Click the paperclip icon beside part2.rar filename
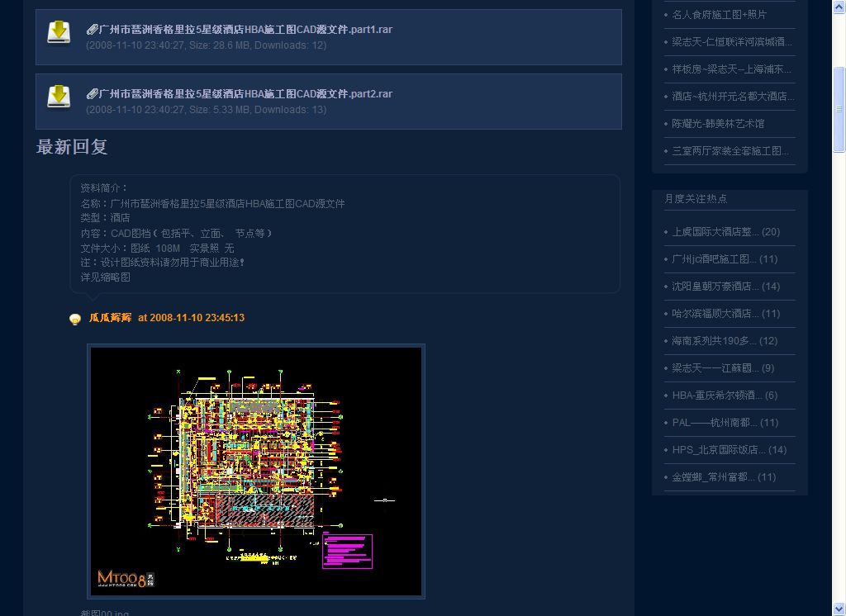 [92, 94]
